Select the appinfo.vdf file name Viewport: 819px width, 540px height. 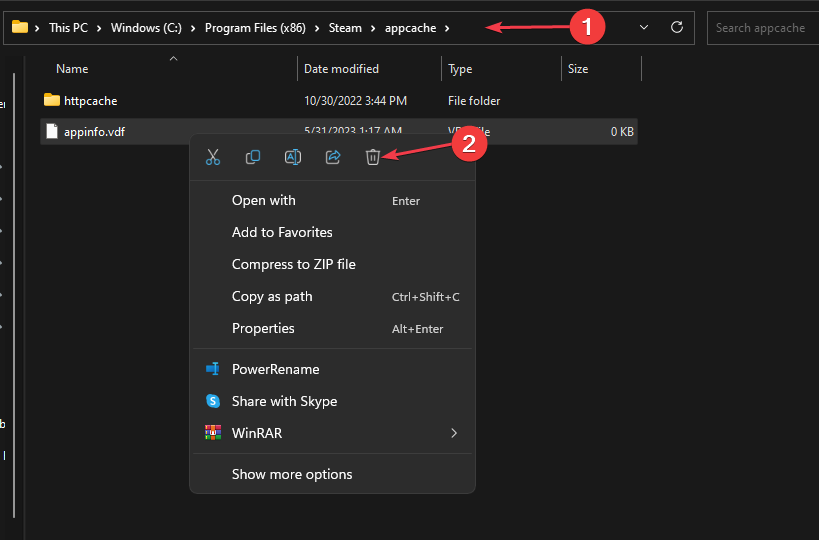point(95,132)
